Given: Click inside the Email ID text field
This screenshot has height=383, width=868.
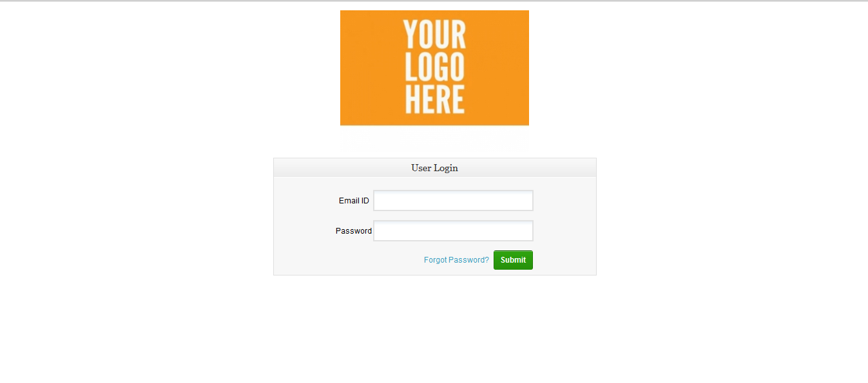Looking at the screenshot, I should pos(453,200).
